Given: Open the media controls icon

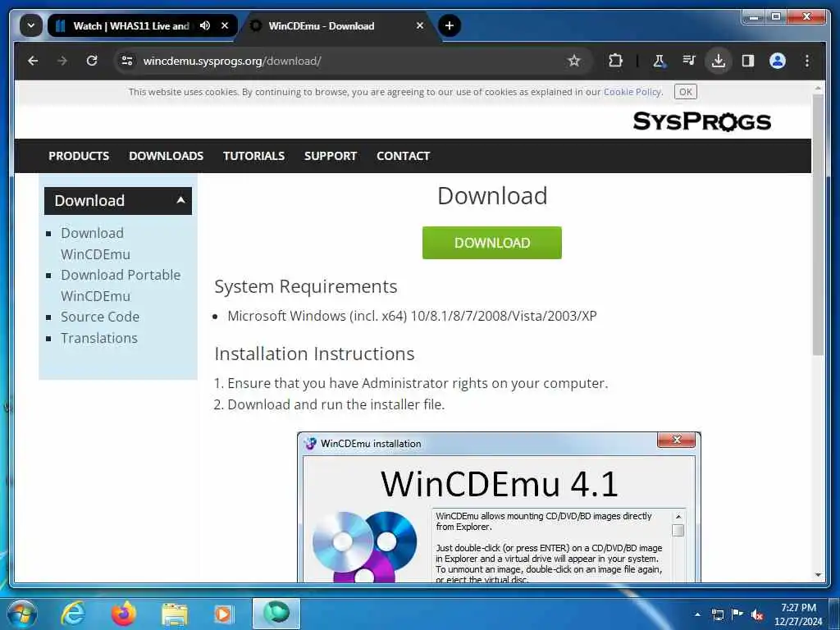Looking at the screenshot, I should tap(689, 60).
